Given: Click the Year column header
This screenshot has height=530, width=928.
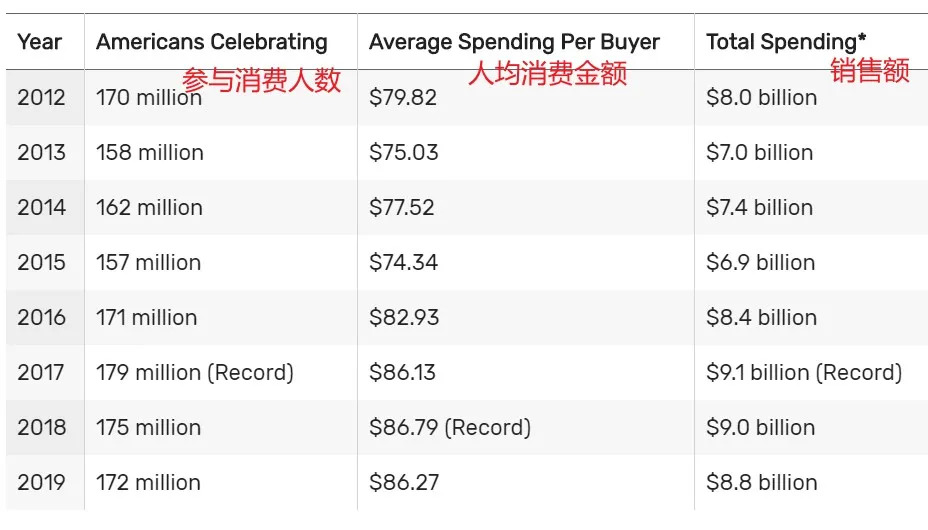Looking at the screenshot, I should point(40,42).
